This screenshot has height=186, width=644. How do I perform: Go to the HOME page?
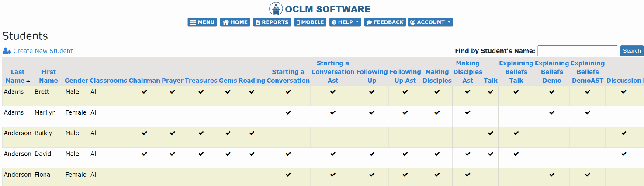(x=235, y=22)
